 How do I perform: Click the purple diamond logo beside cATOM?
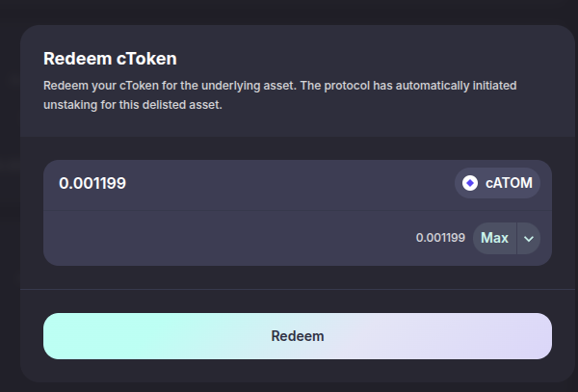coord(470,183)
